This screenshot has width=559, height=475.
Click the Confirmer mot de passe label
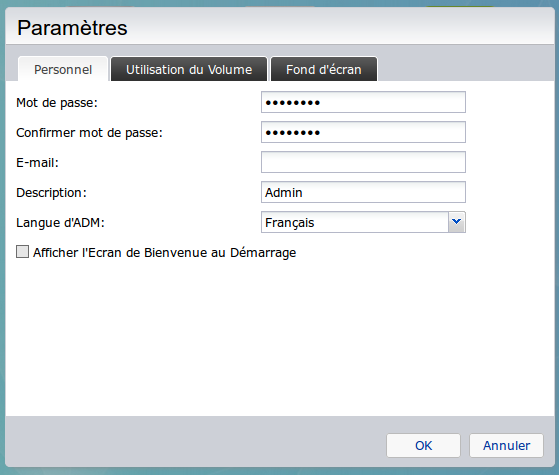(x=89, y=133)
